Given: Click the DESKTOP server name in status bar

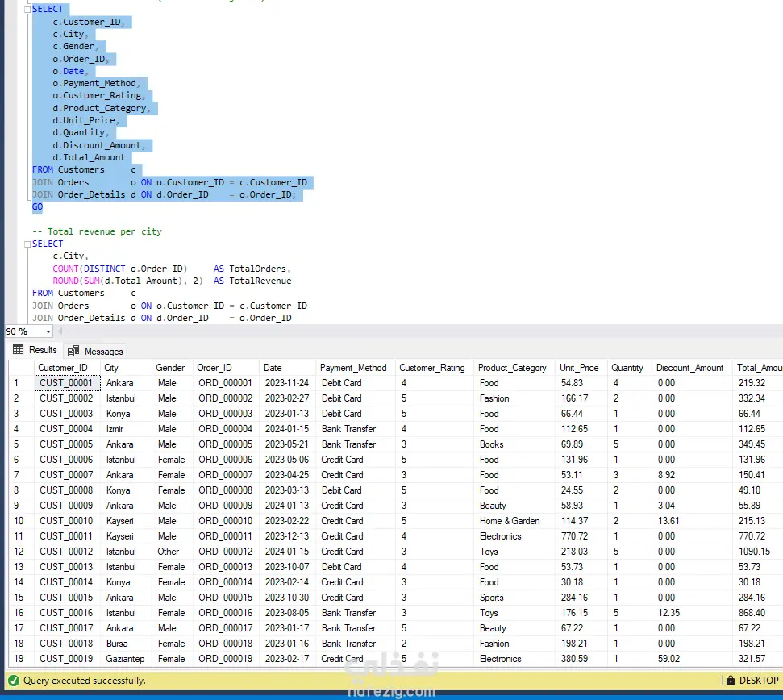Looking at the screenshot, I should [x=760, y=681].
